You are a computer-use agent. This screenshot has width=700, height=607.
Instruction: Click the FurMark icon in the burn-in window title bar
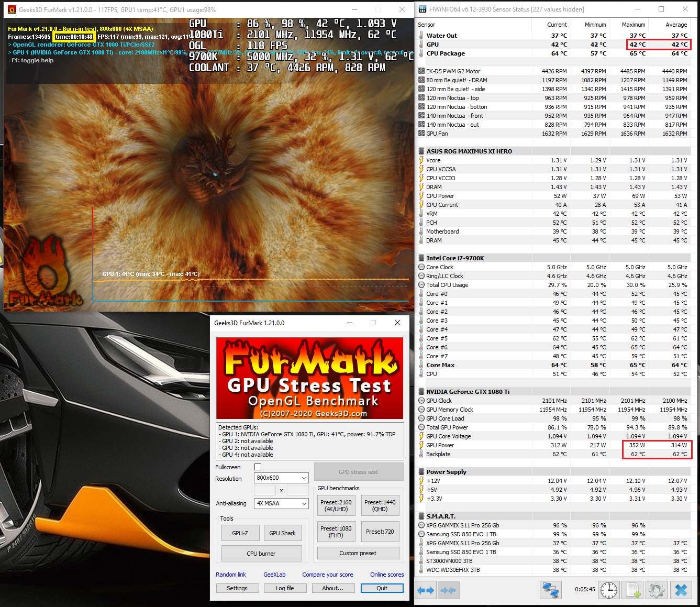coord(12,9)
